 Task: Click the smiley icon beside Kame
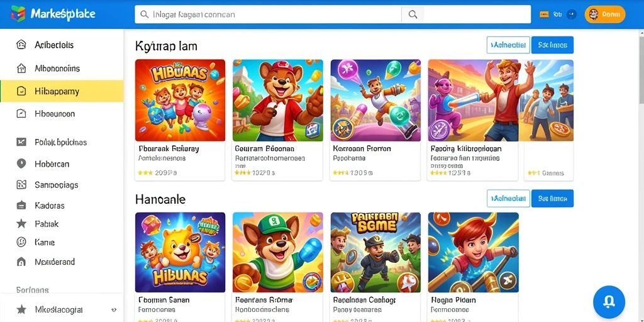click(x=21, y=242)
